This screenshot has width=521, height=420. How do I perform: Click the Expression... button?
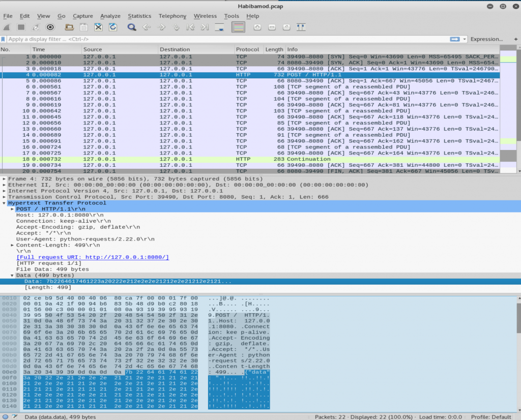(486, 39)
